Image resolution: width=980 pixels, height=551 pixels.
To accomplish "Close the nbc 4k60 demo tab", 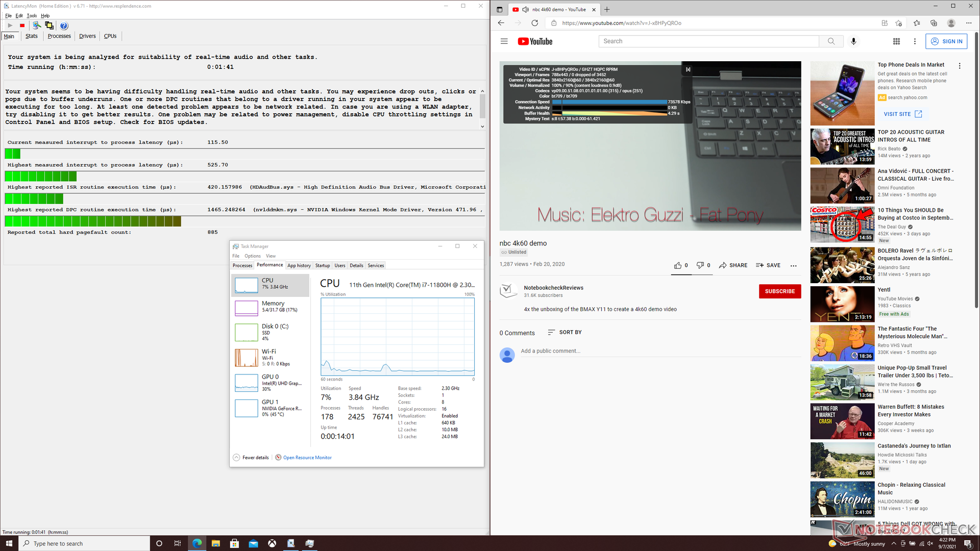I will [x=594, y=9].
